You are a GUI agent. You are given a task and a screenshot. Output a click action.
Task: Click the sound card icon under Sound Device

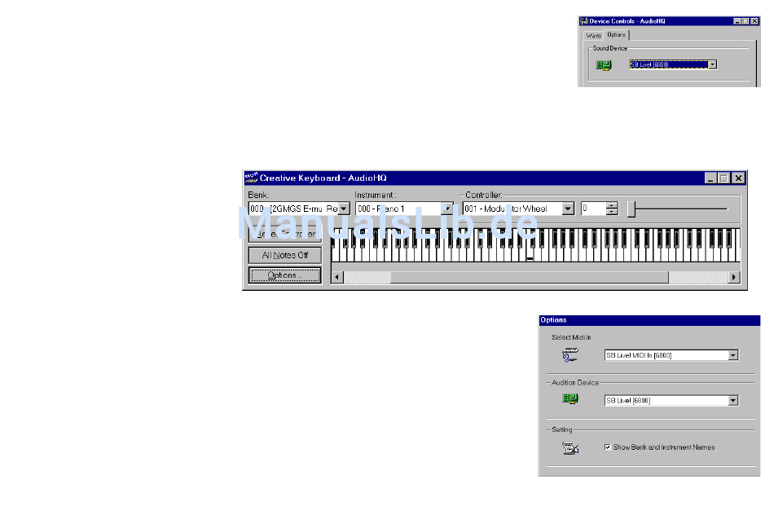pos(603,65)
